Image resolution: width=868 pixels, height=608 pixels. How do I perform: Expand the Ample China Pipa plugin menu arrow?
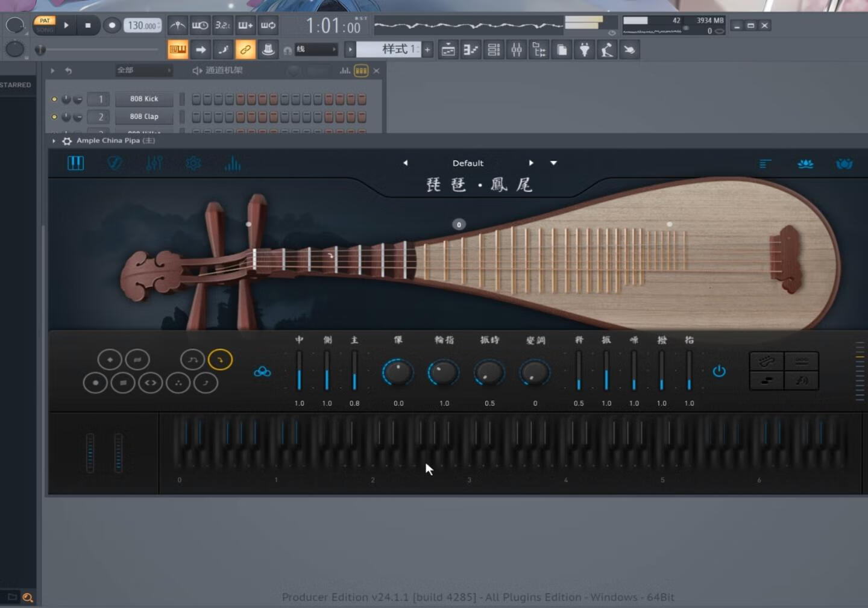[54, 141]
